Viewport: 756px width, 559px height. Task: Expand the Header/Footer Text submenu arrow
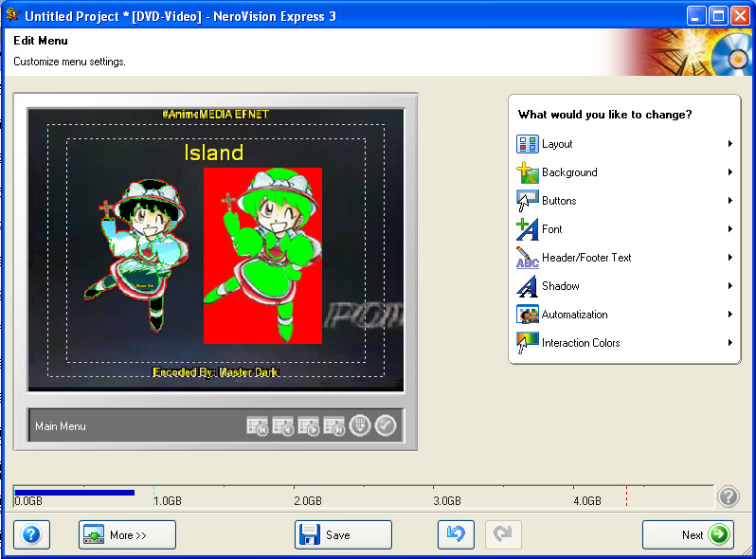pos(730,258)
